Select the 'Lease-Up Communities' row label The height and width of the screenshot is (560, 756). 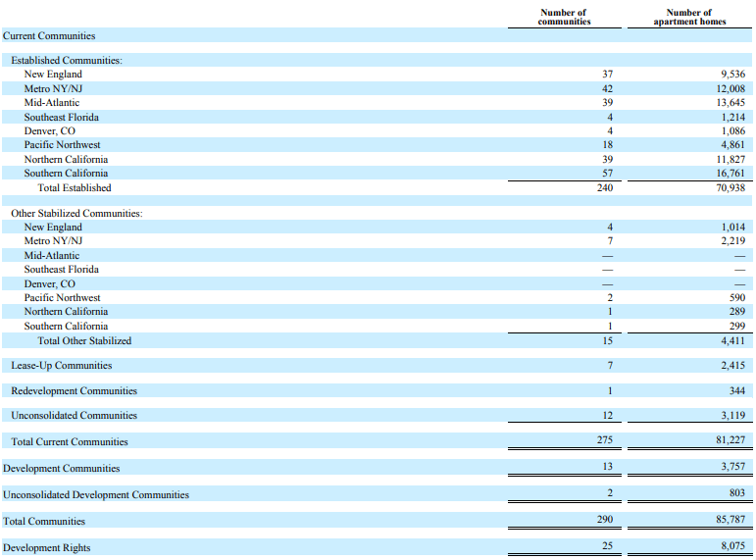point(61,365)
